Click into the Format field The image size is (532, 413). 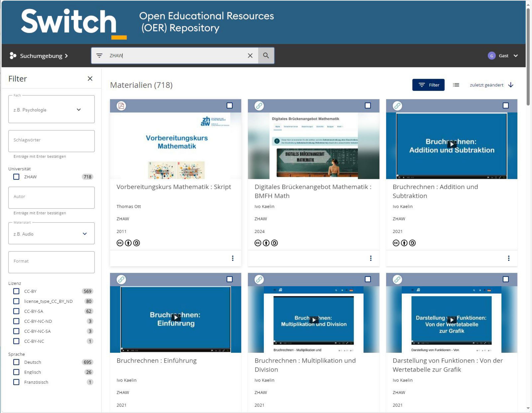[x=51, y=262]
